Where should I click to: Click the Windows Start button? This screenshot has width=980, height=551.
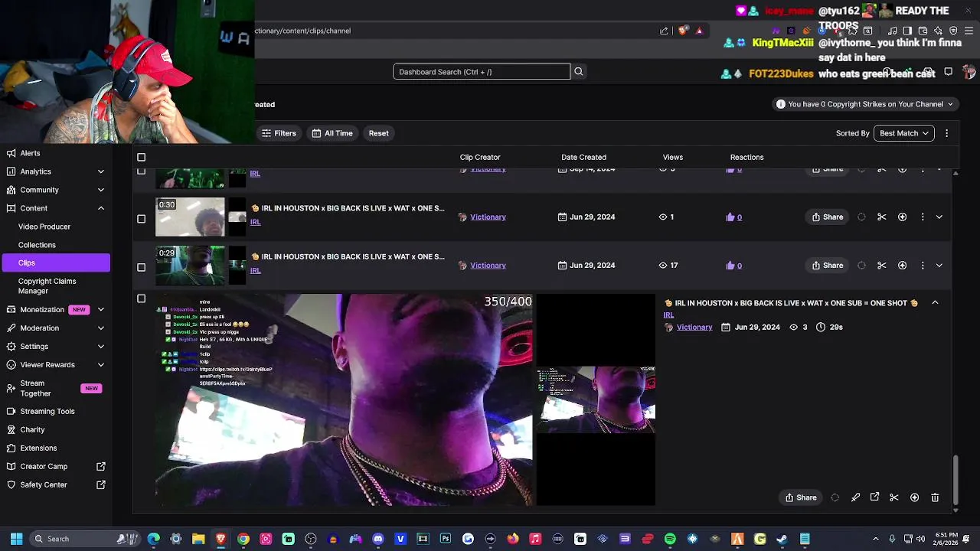pyautogui.click(x=16, y=539)
